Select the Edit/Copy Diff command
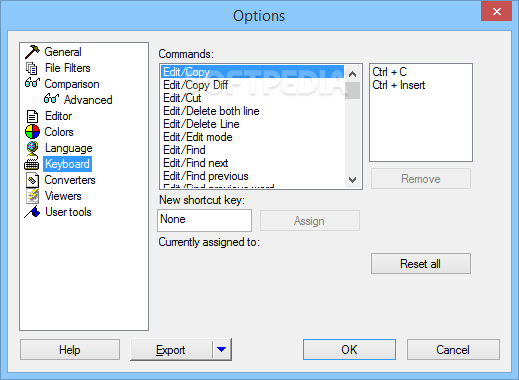 point(252,85)
